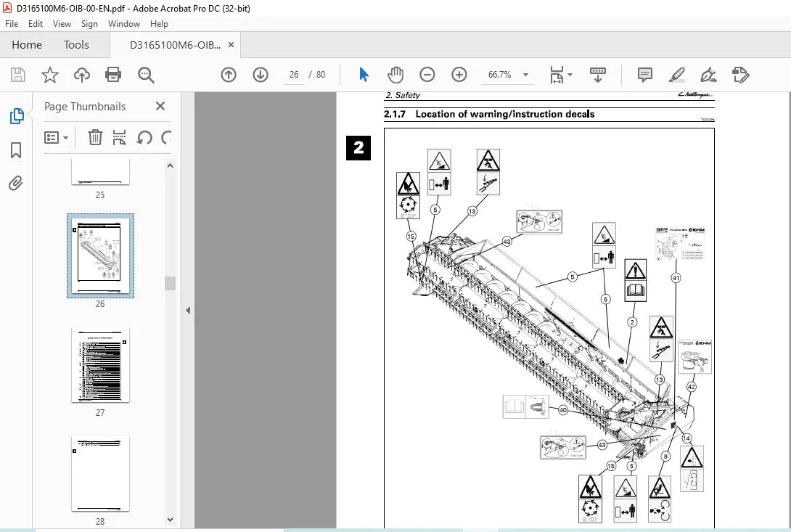This screenshot has width=791, height=532.
Task: Add a sticky note comment
Action: tap(644, 75)
